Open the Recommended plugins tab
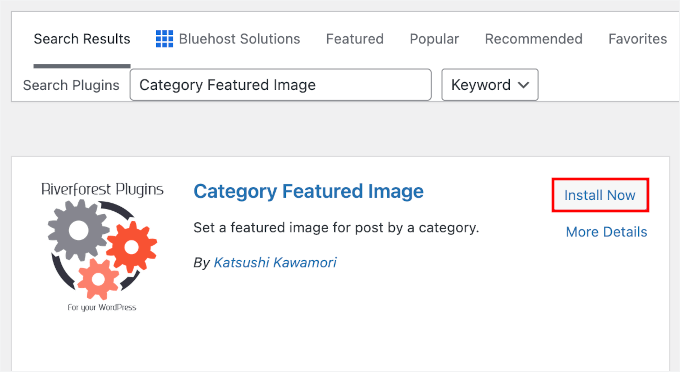This screenshot has width=680, height=372. 533,39
